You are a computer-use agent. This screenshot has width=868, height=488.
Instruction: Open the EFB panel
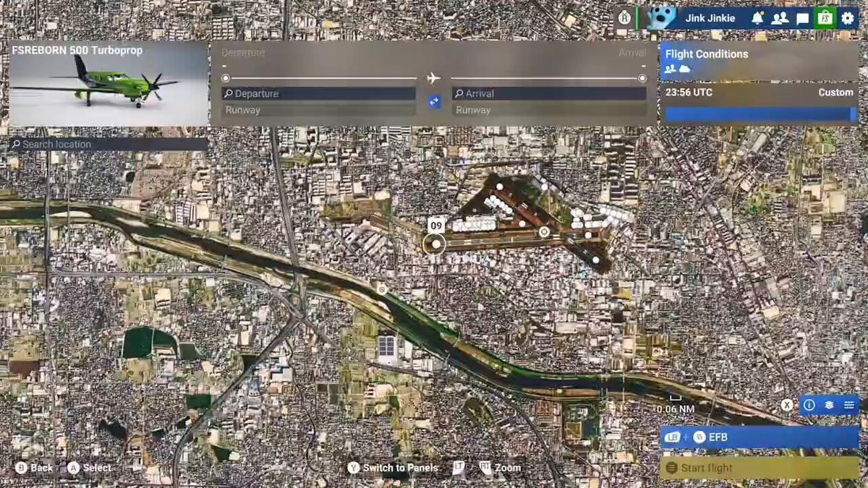tap(759, 437)
